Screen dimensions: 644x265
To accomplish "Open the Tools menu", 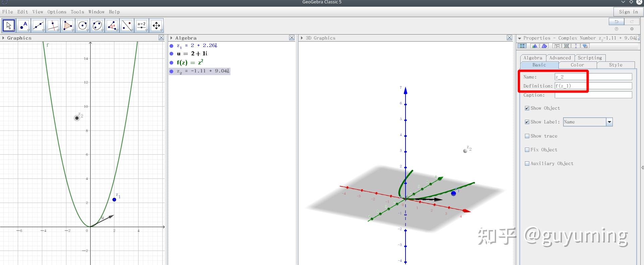I will [x=77, y=12].
